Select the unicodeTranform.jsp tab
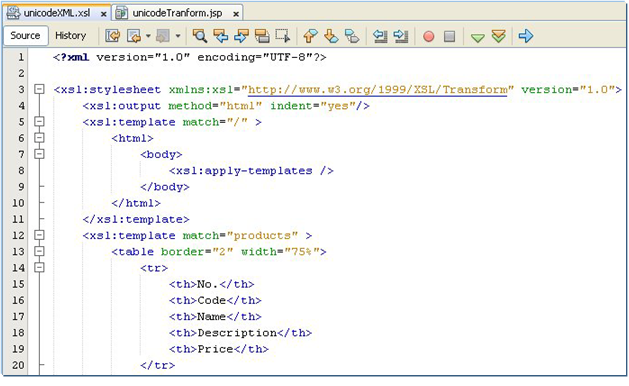Screen dimensions: 629x386 tap(177, 13)
